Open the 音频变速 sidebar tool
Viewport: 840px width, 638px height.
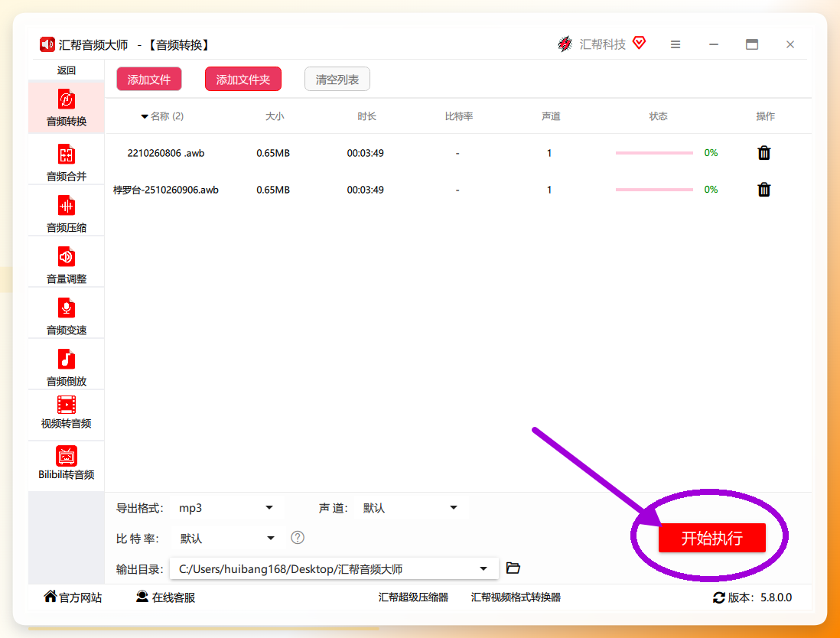click(66, 317)
